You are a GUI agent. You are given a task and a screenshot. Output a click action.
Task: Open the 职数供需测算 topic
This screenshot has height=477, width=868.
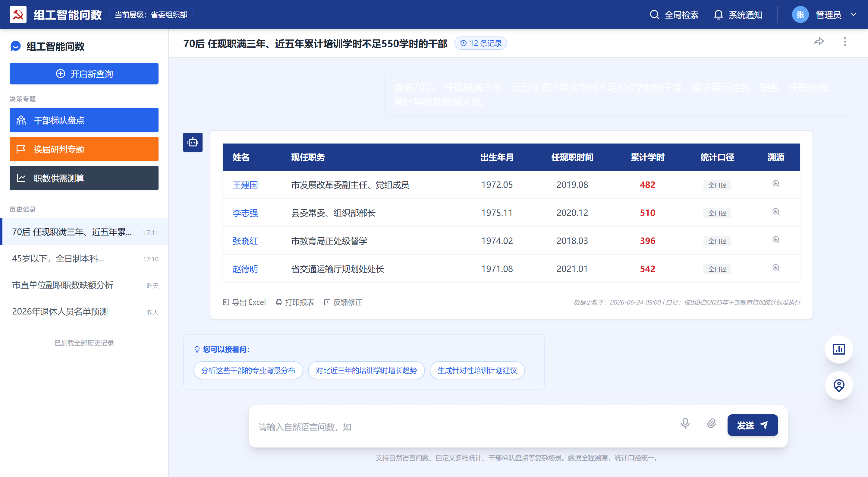[x=84, y=178]
